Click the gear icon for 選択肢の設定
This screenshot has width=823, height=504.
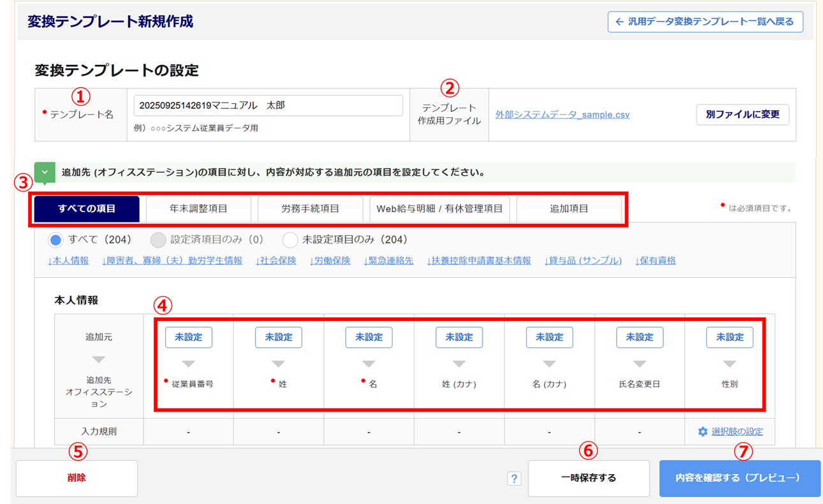703,432
